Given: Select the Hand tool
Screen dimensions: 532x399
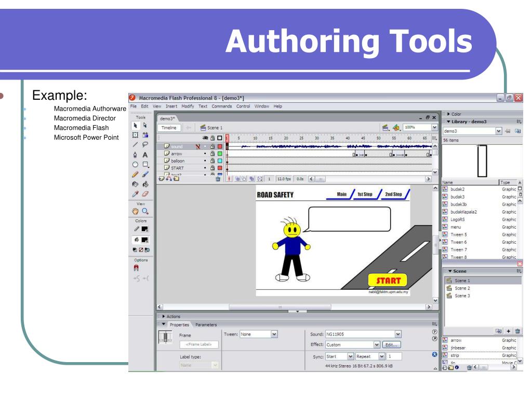Looking at the screenshot, I should [135, 211].
